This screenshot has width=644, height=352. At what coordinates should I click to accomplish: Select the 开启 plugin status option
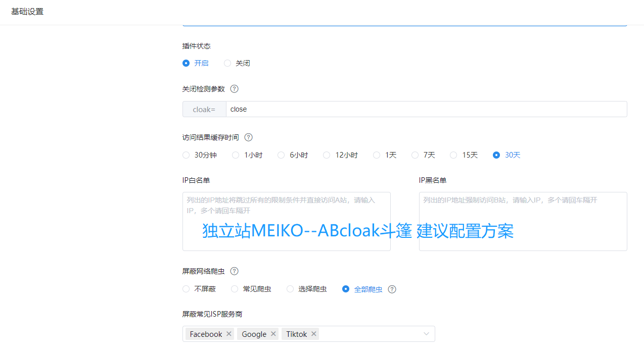tap(186, 63)
